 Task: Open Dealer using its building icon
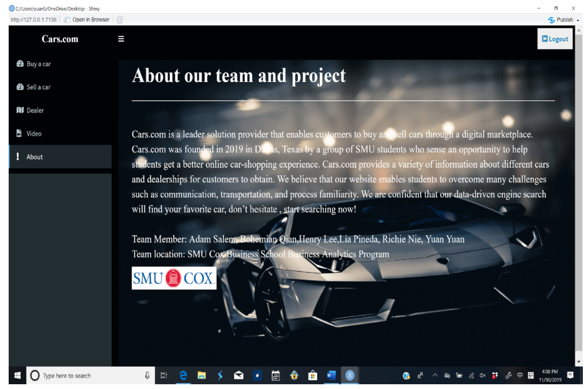point(20,110)
